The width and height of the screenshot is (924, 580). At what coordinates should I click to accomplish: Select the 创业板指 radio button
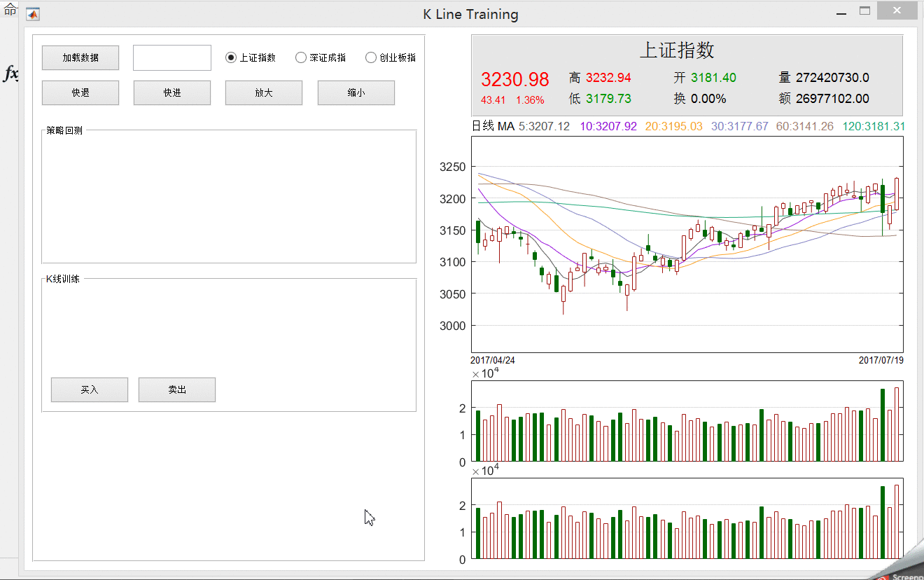371,57
